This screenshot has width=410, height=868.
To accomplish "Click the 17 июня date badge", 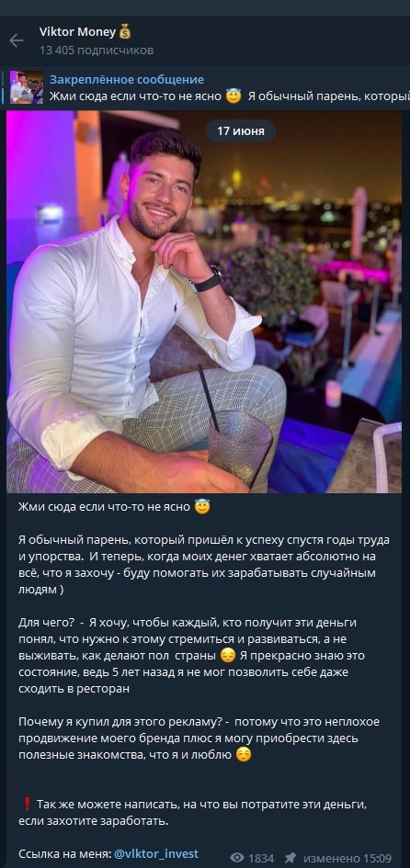I will (241, 131).
